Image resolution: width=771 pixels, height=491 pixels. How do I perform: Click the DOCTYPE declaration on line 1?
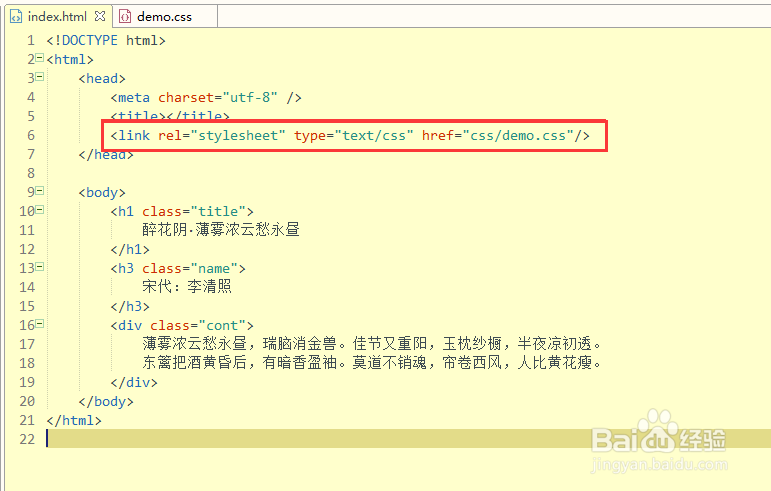coord(106,40)
